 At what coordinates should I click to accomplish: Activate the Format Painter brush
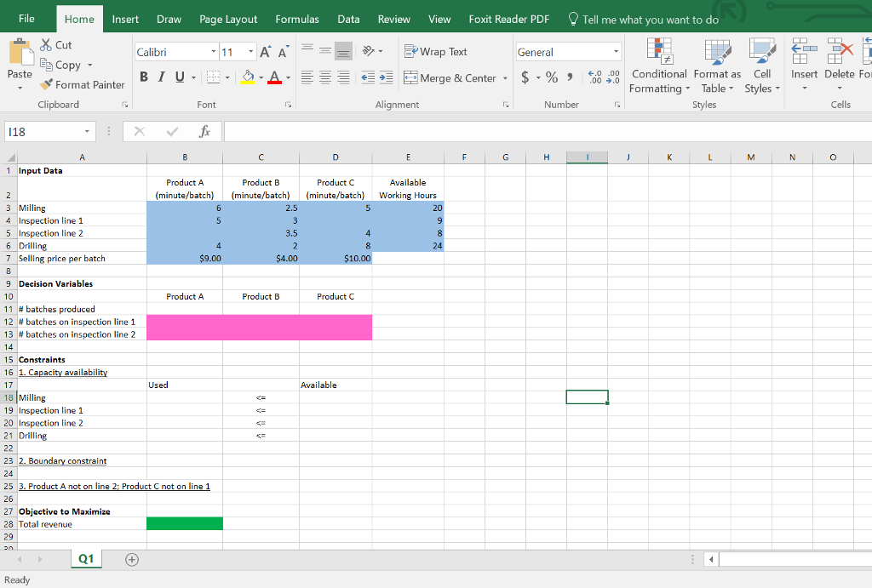coord(46,84)
